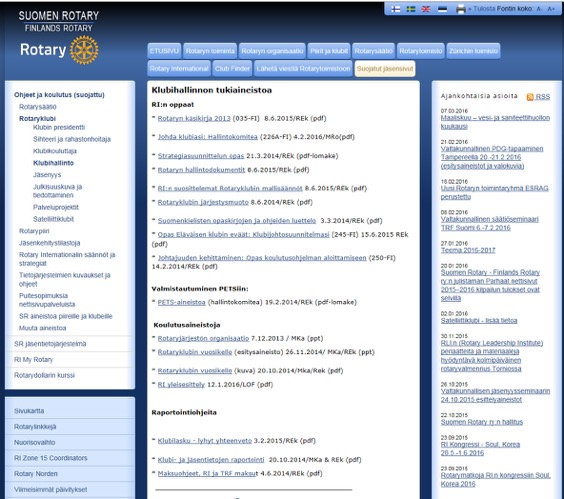Viewport: 564px width, 499px height.
Task: Increase font size with A+
Action: (x=551, y=9)
